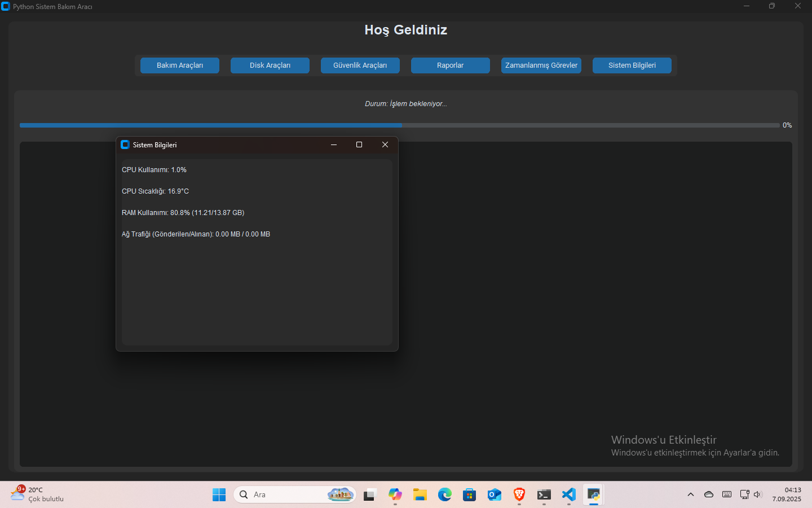Open File Explorer from the taskbar
812x508 pixels.
coord(420,494)
